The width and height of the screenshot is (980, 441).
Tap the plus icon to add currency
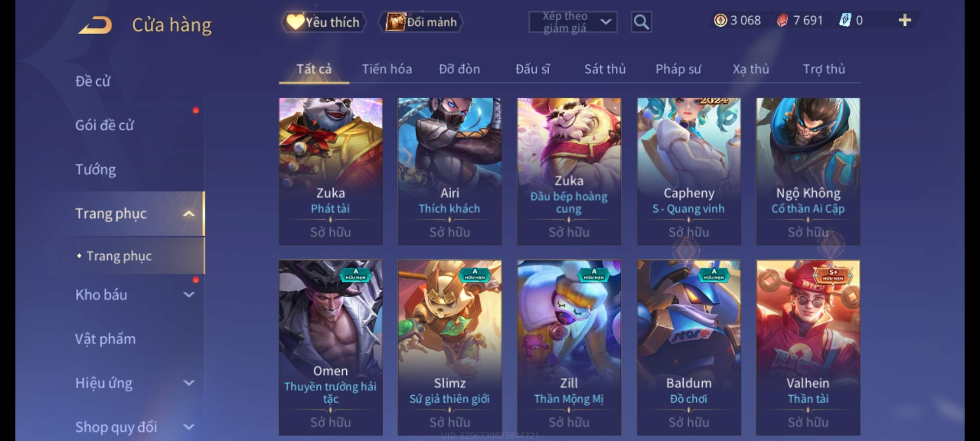905,20
